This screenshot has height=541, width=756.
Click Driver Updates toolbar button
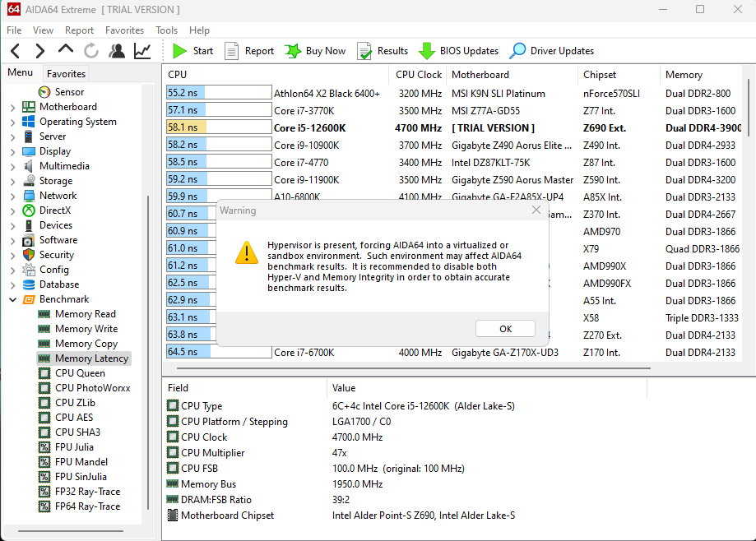(x=551, y=51)
